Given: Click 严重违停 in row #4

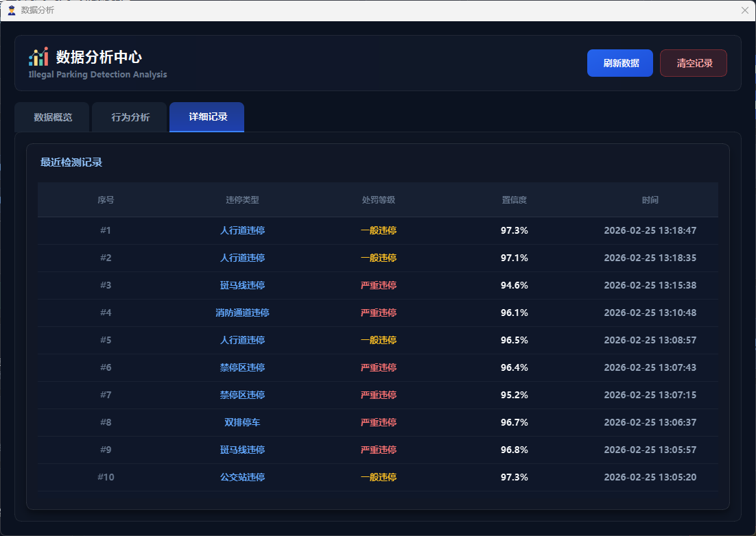Looking at the screenshot, I should click(379, 313).
